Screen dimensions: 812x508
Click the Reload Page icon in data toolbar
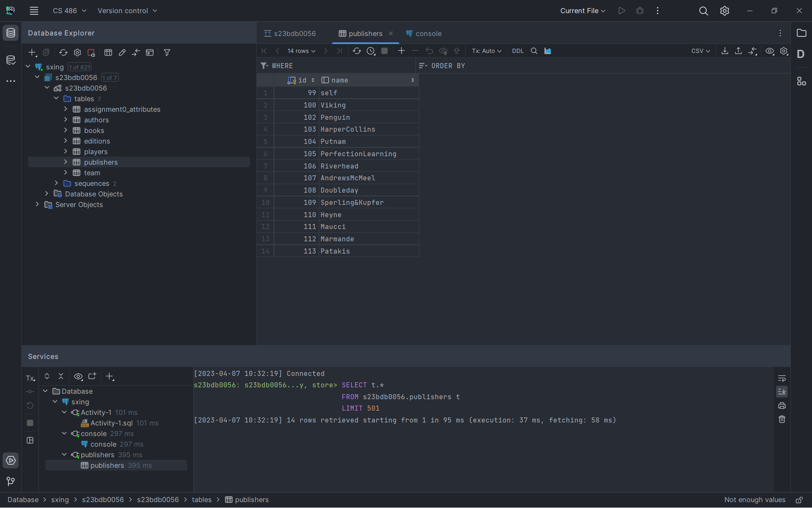pos(357,51)
